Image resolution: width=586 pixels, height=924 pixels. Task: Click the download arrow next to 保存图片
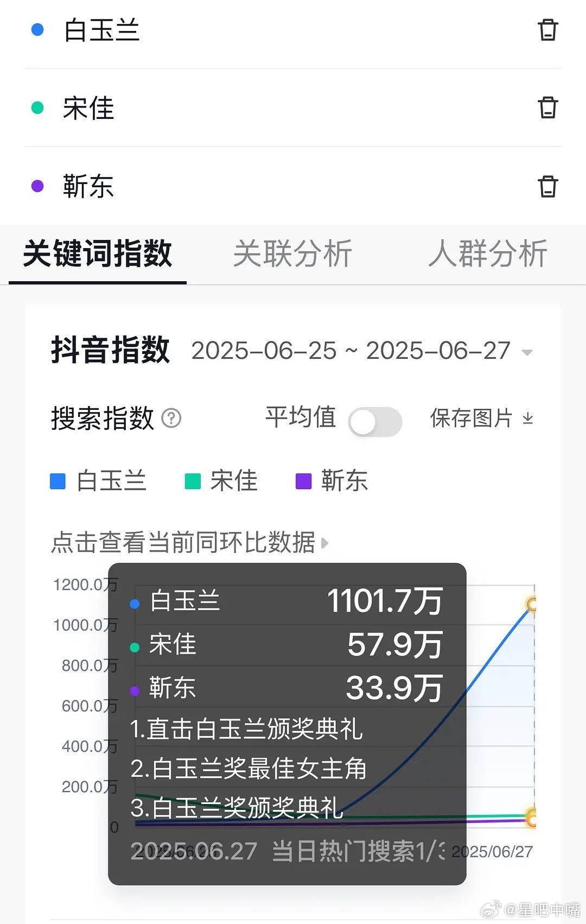pyautogui.click(x=527, y=418)
